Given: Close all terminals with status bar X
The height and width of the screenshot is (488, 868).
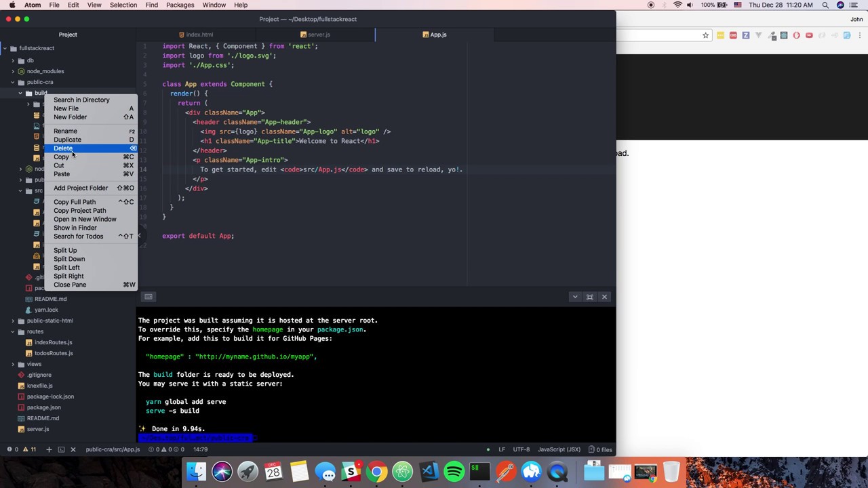Looking at the screenshot, I should tap(73, 449).
